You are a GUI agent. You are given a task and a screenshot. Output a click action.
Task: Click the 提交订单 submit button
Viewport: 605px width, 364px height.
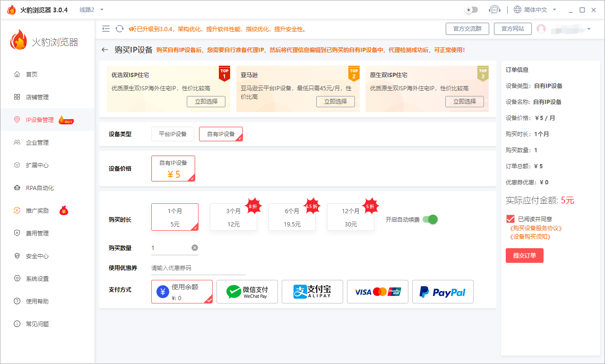pyautogui.click(x=524, y=255)
